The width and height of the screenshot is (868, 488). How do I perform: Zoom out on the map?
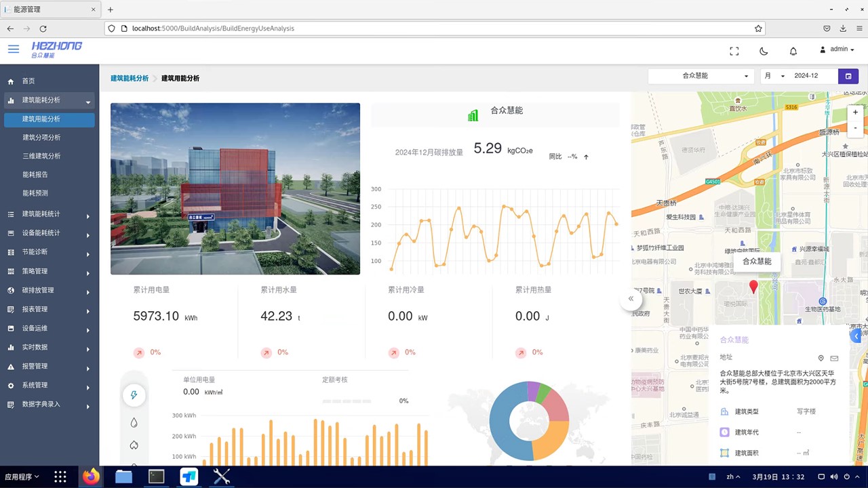[855, 127]
